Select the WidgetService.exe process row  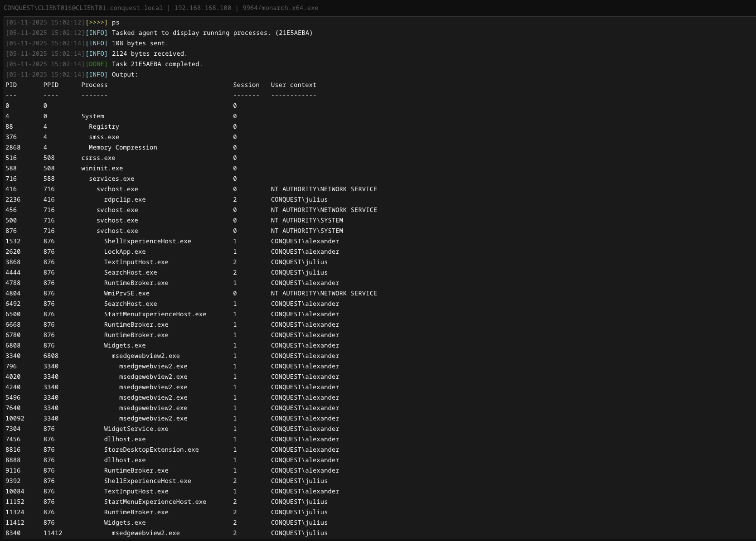[136, 429]
